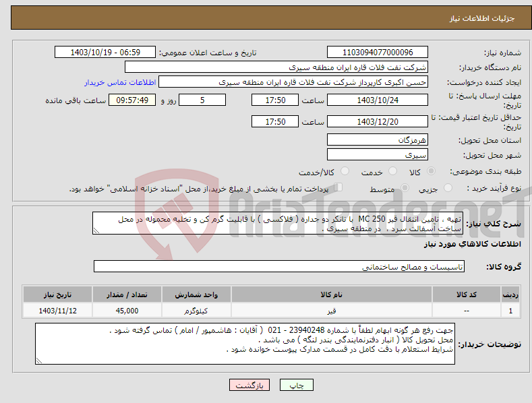Open the اطلاعات تماس خریدار link
This screenshot has width=532, height=403.
120,82
